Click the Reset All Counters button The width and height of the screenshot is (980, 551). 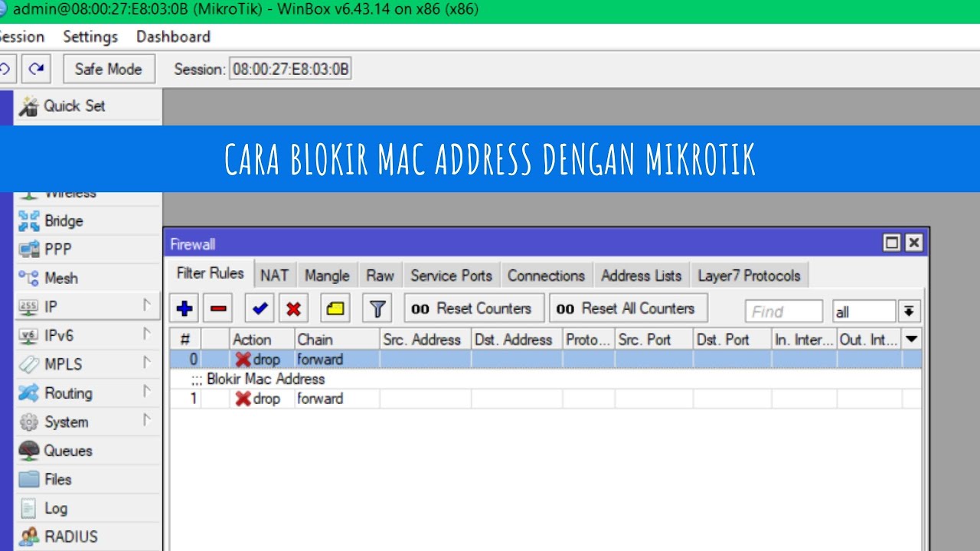(629, 309)
